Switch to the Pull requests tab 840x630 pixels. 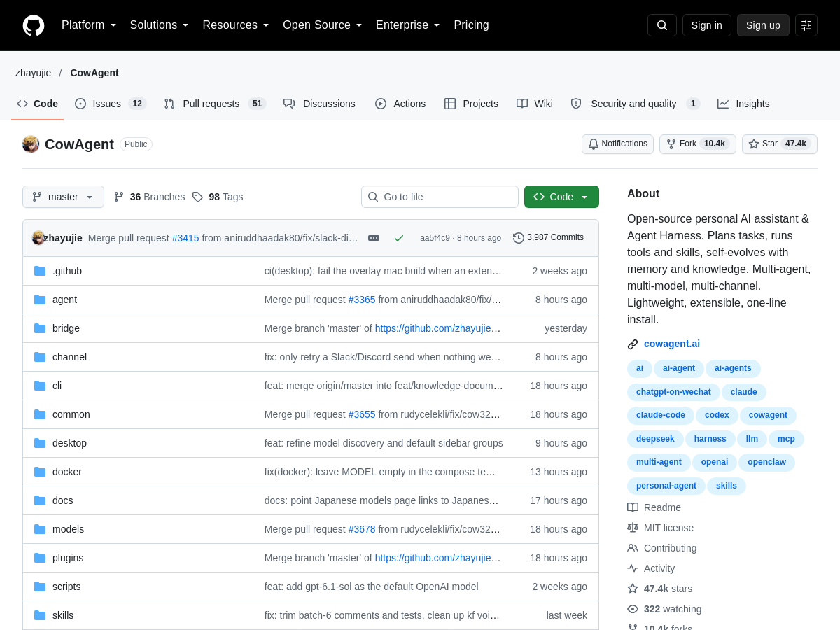point(216,104)
